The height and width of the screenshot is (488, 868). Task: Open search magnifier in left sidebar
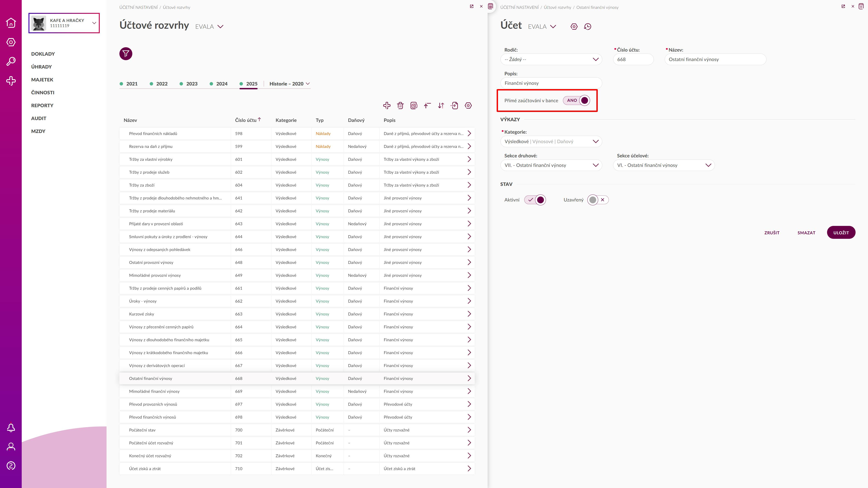(x=11, y=61)
